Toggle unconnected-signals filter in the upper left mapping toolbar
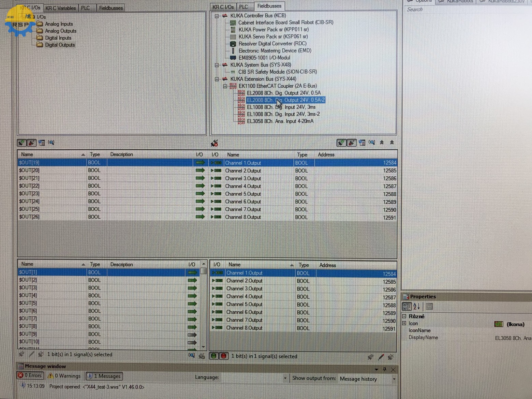The image size is (532, 399). point(31,143)
